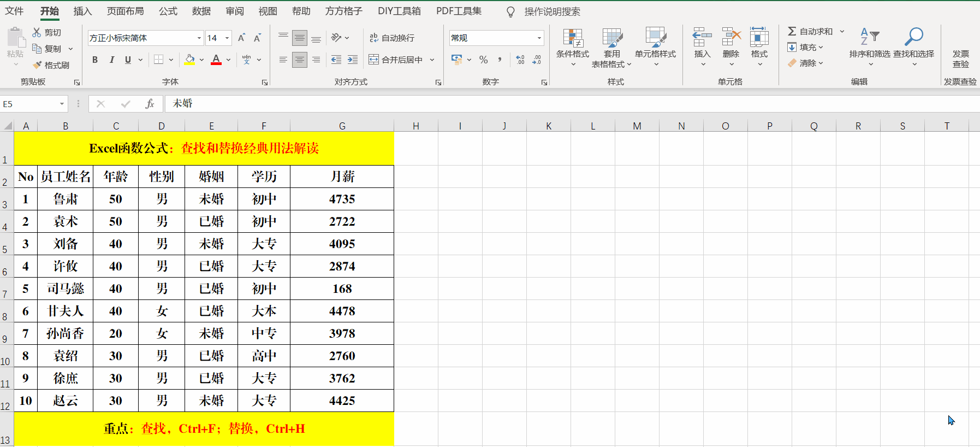Screen dimensions: 980x447
Task: Click the phonetic guide (wén) icon
Action: pyautogui.click(x=246, y=60)
